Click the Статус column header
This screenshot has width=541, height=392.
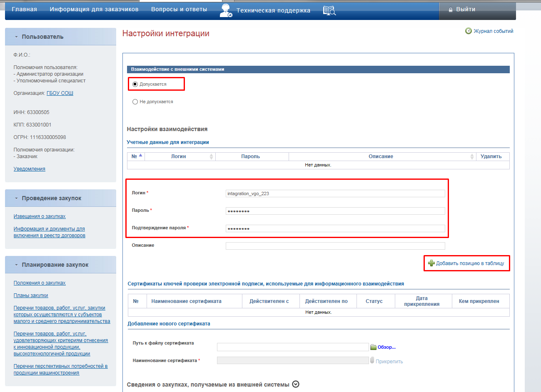pyautogui.click(x=375, y=301)
